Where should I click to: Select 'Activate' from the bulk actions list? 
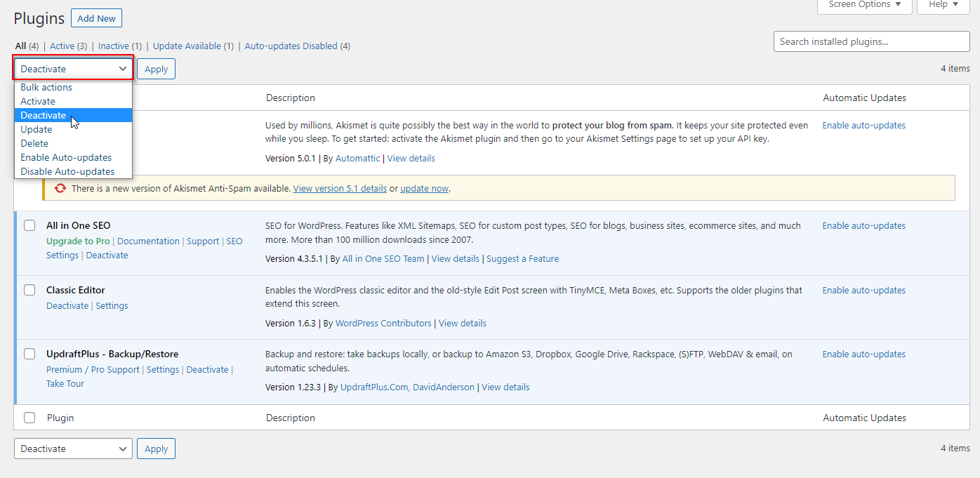coord(73,101)
